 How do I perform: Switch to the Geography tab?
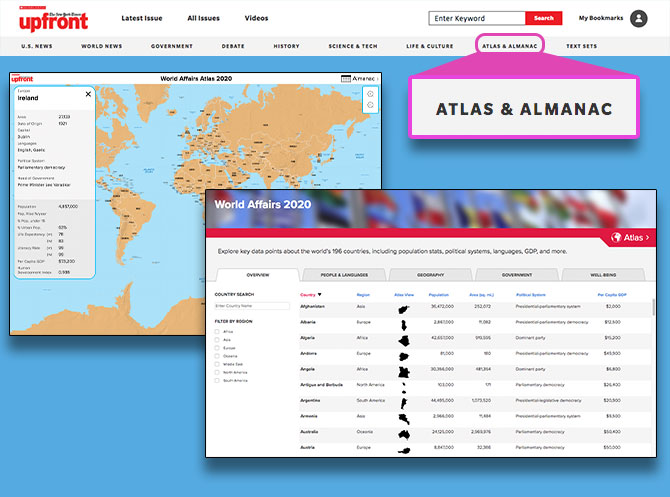click(430, 275)
